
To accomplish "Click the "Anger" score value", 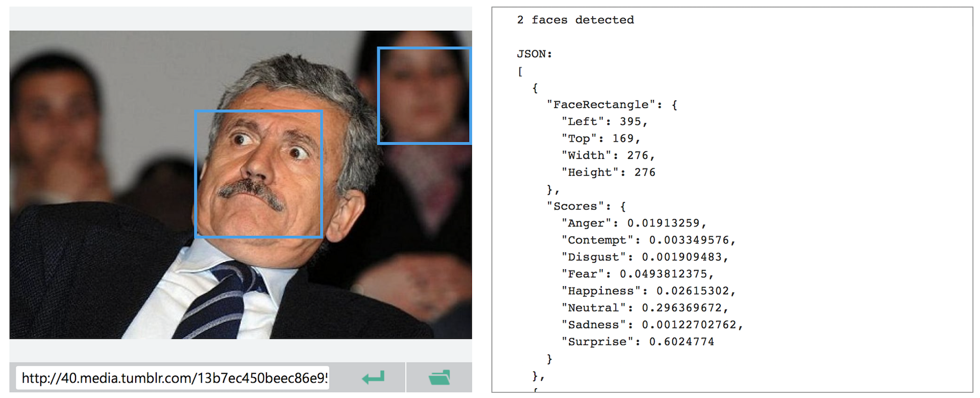I will tap(663, 223).
